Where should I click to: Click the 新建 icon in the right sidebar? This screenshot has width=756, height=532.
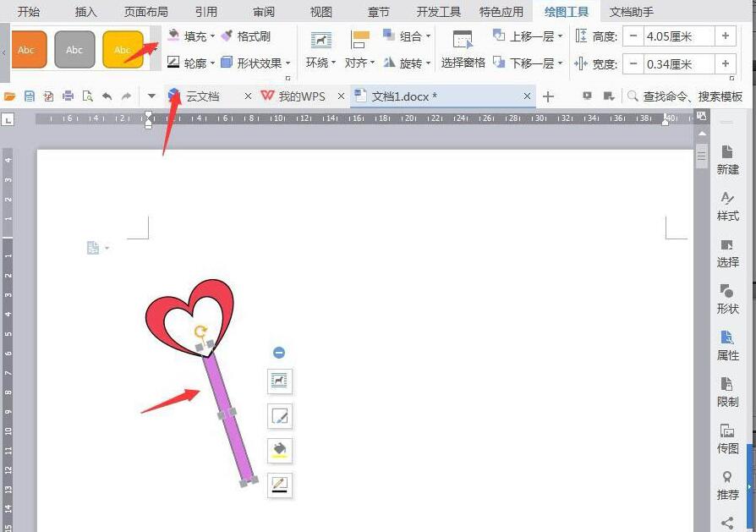pos(727,162)
